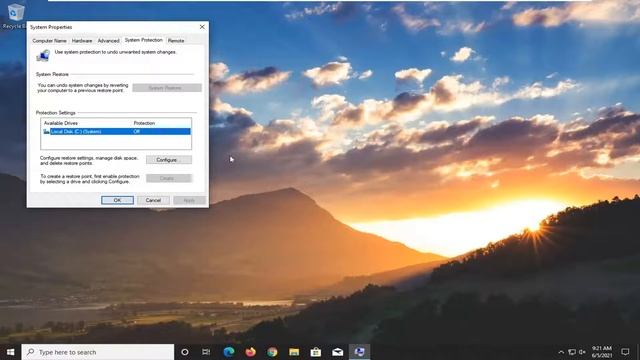Viewport: 640px width, 360px height.
Task: Close the System Properties dialog
Action: (x=202, y=27)
